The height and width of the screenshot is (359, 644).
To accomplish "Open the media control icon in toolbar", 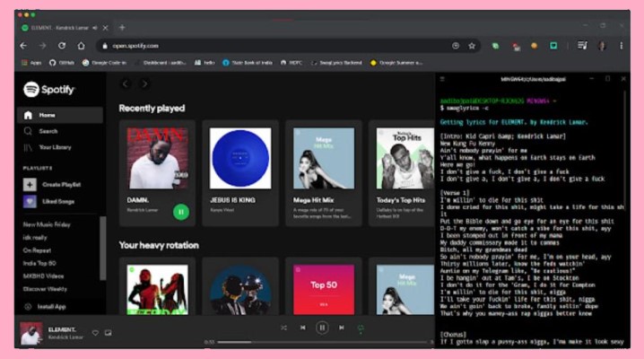I will click(582, 46).
